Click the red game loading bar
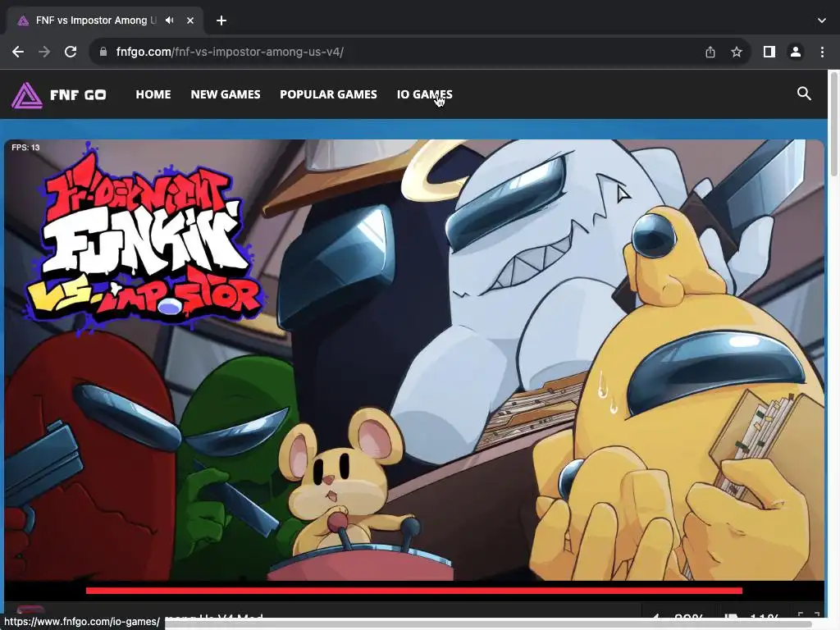The image size is (840, 630). [x=414, y=591]
